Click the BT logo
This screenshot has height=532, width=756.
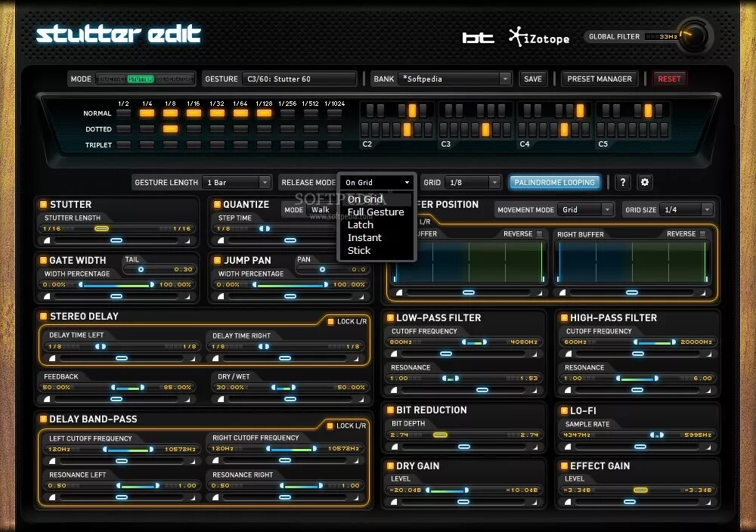(478, 38)
